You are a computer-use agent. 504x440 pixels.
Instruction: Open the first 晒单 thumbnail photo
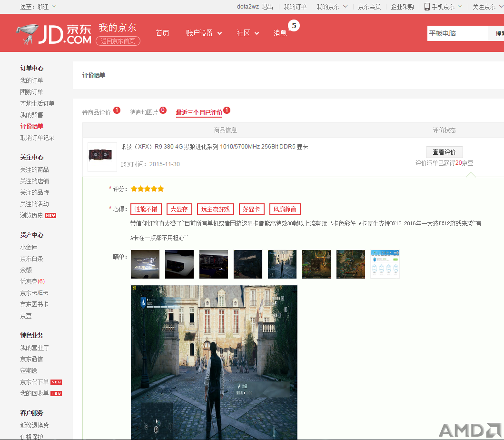pyautogui.click(x=145, y=264)
